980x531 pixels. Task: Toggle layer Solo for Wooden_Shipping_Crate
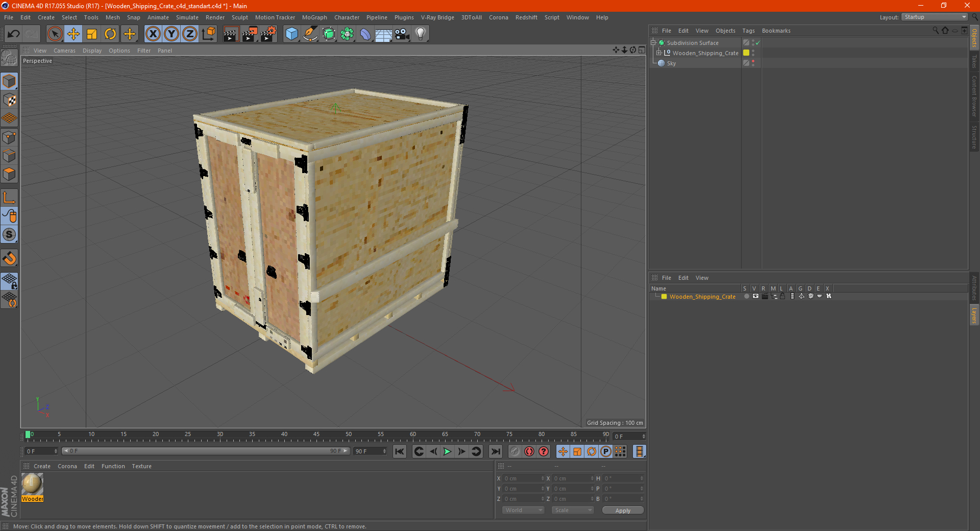(x=747, y=296)
